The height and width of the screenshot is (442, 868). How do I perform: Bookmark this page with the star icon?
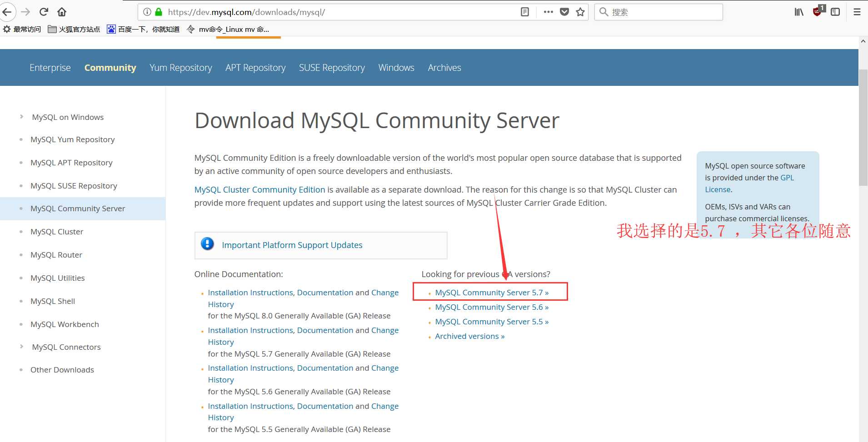[x=580, y=12]
